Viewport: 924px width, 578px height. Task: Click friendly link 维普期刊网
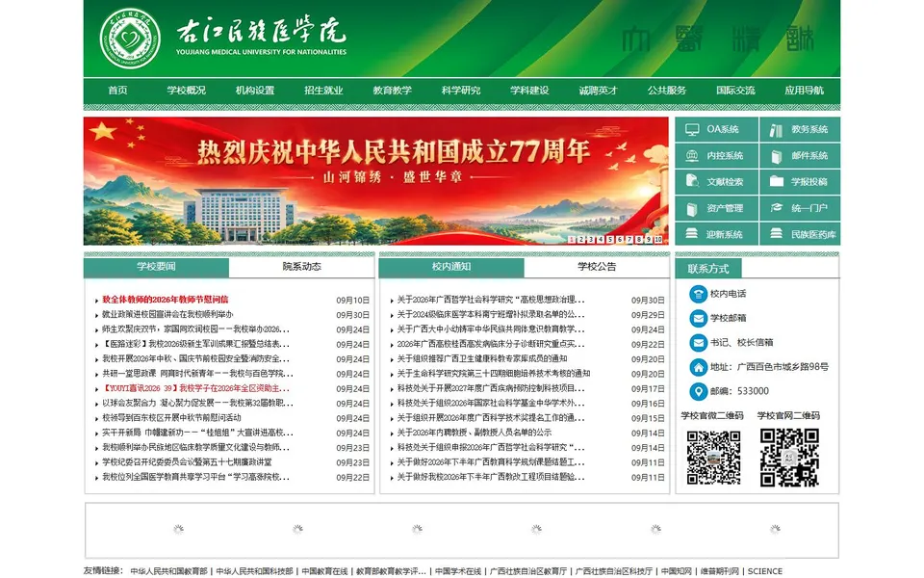click(720, 571)
